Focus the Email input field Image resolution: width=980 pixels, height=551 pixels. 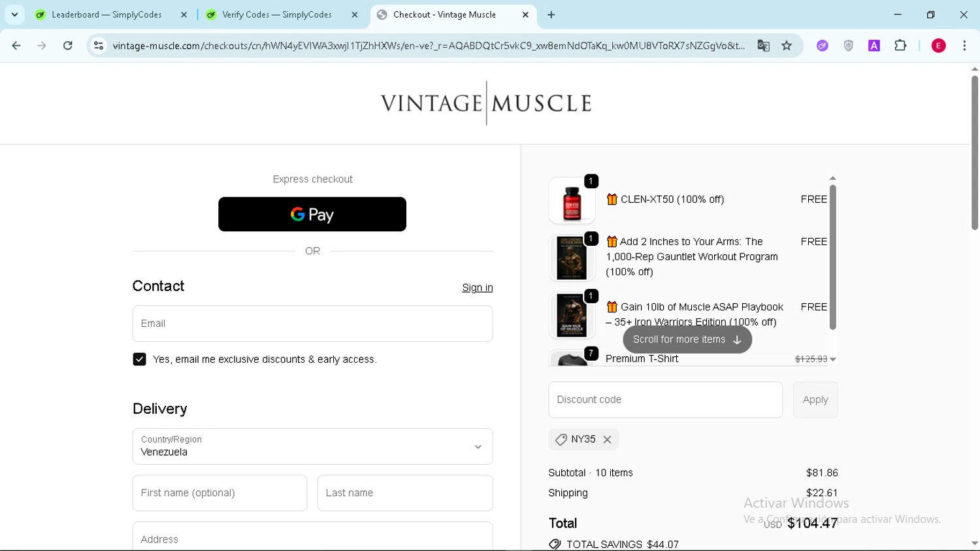313,324
